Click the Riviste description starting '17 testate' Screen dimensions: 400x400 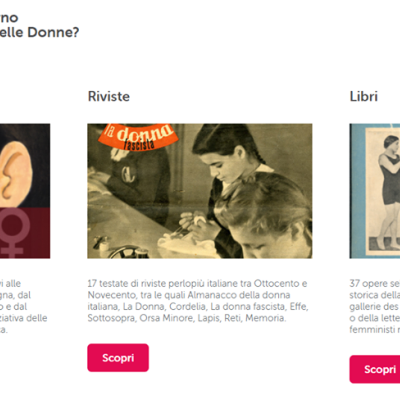click(x=198, y=301)
